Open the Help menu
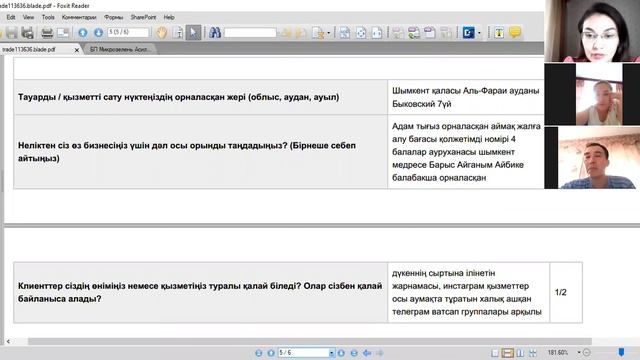The image size is (640, 360). point(169,17)
